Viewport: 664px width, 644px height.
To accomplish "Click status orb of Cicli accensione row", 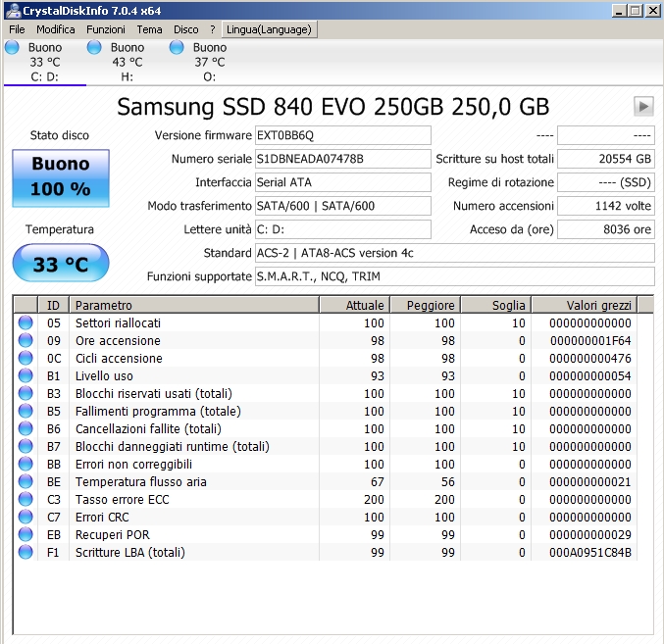I will point(26,358).
